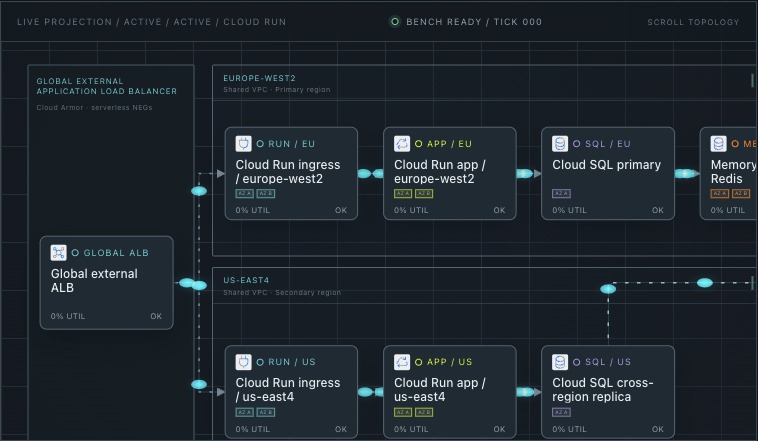Viewport: 758px width, 441px height.
Task: Click Shared VPC Primary region subtitle
Action: click(277, 89)
